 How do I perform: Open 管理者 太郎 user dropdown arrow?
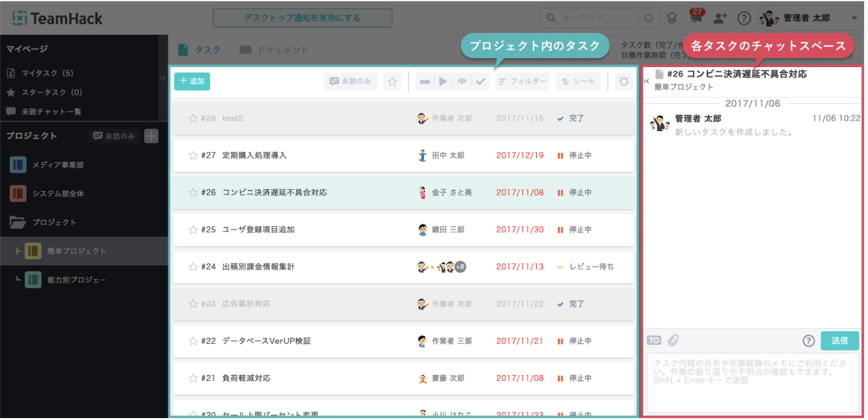[x=854, y=18]
